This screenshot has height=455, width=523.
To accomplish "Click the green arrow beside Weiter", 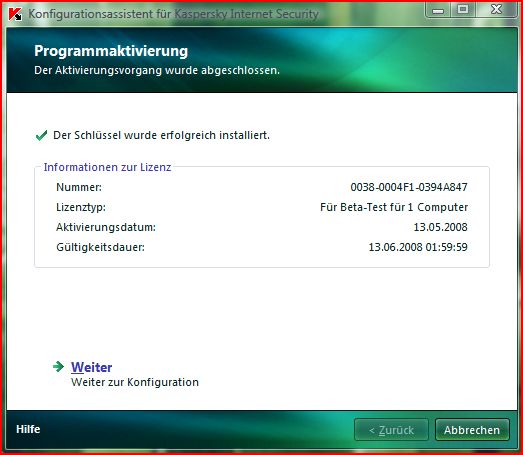I will [x=58, y=367].
